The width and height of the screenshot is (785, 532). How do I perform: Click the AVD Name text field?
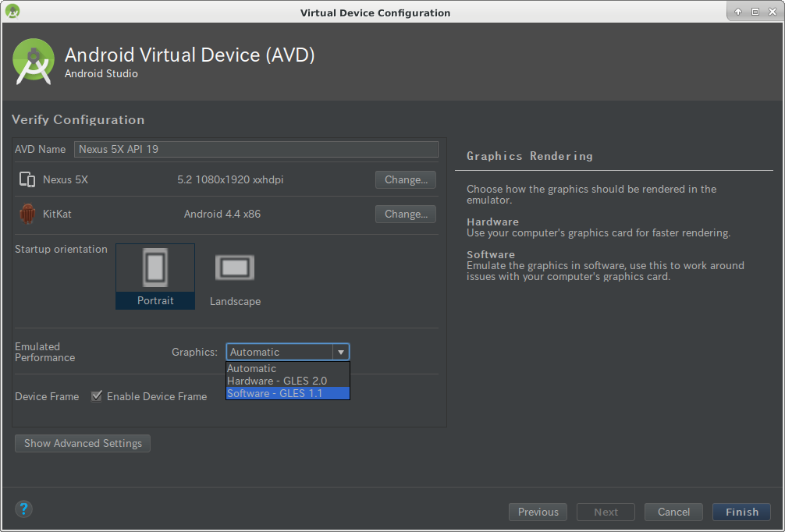coord(256,149)
